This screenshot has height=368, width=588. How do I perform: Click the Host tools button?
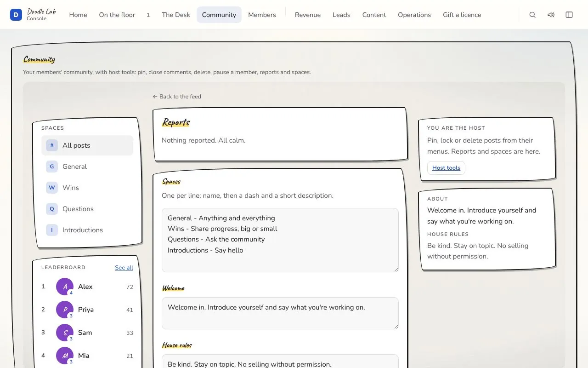tap(446, 168)
